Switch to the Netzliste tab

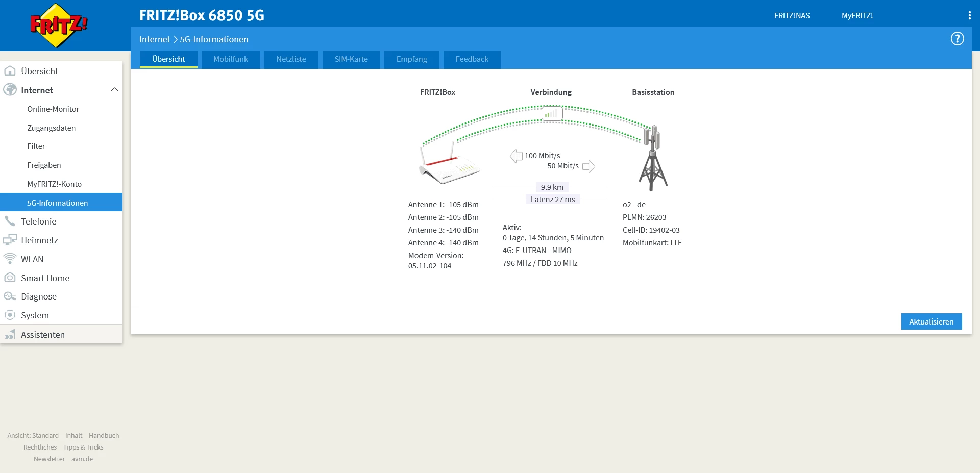click(x=291, y=59)
